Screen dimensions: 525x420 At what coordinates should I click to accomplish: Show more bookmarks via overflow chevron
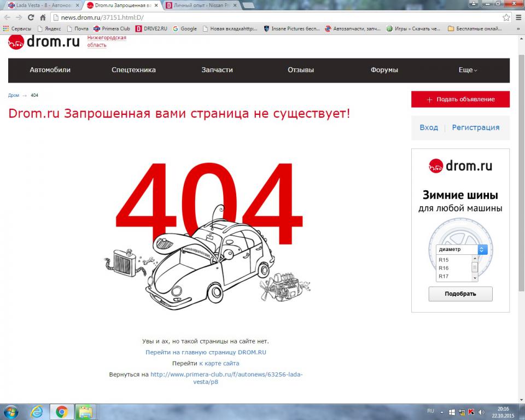(518, 29)
